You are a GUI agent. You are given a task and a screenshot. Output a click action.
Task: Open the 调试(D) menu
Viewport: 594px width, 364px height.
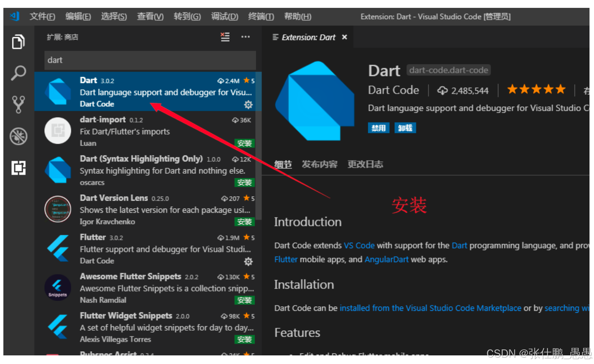click(225, 16)
